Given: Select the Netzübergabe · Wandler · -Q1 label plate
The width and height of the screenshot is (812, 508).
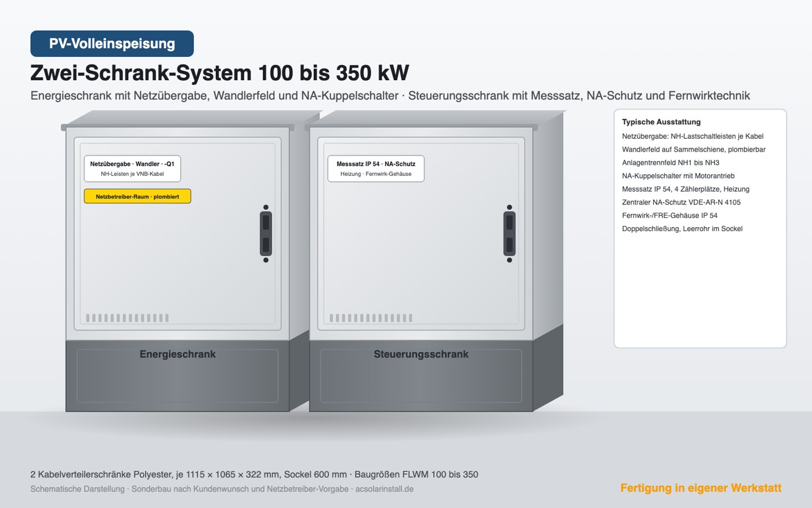Looking at the screenshot, I should 132,168.
